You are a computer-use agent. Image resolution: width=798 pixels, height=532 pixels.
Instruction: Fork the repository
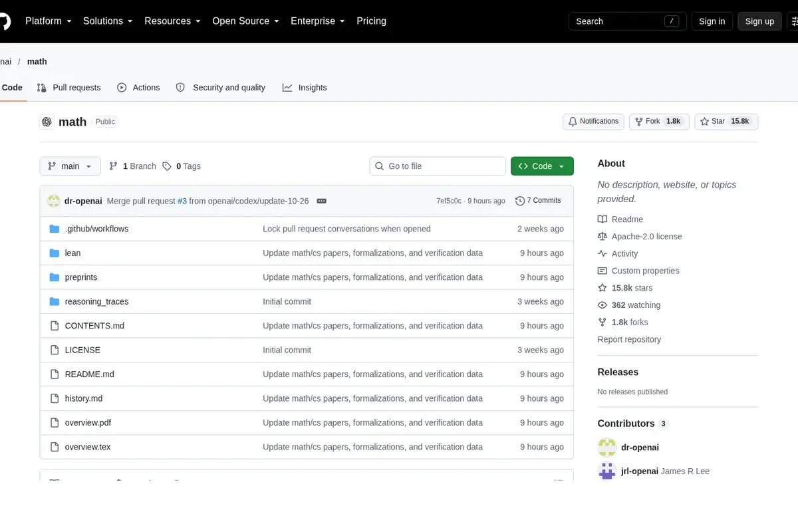[x=659, y=122]
